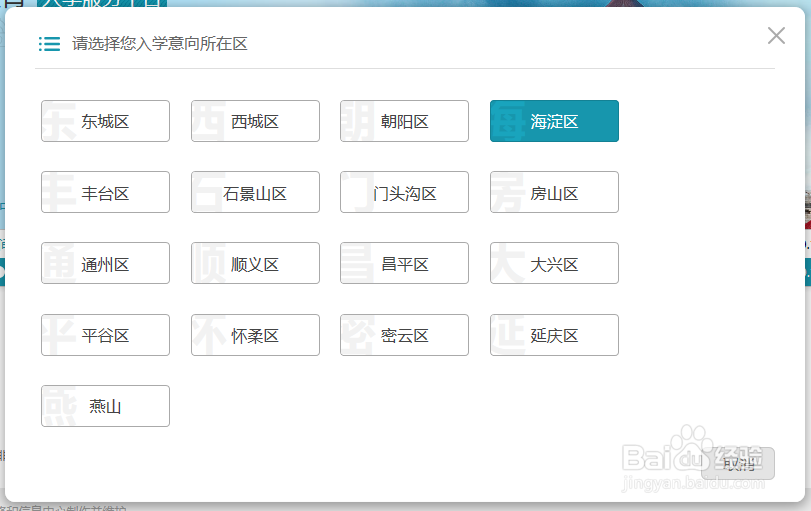The height and width of the screenshot is (511, 811).
Task: Select 延庆区 district
Action: [554, 335]
